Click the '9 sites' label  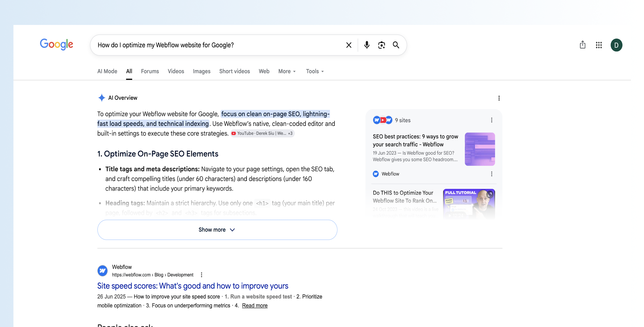(x=403, y=120)
